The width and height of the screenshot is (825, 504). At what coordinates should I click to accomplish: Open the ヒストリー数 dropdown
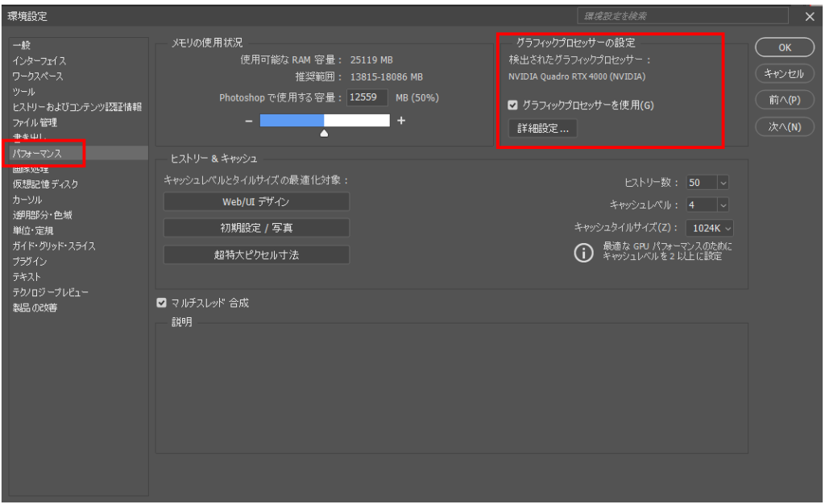point(722,183)
